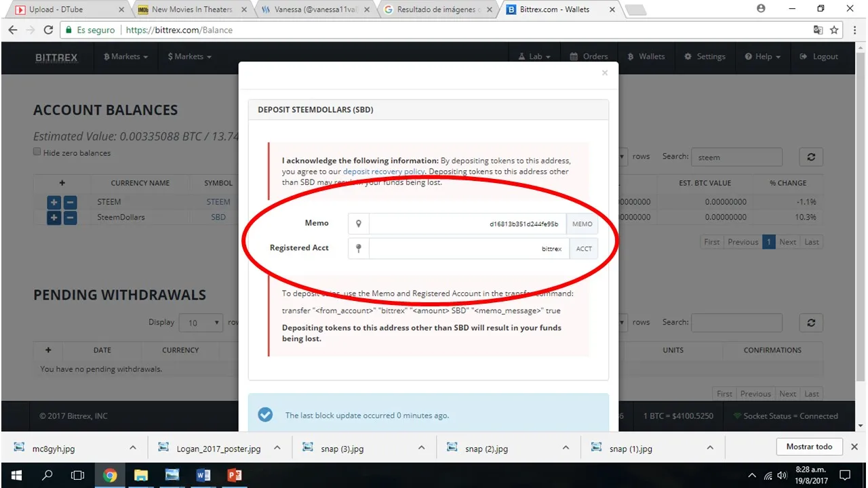Open Display rows dropdown in Pending Withdrawals
Image resolution: width=868 pixels, height=488 pixels.
point(201,323)
